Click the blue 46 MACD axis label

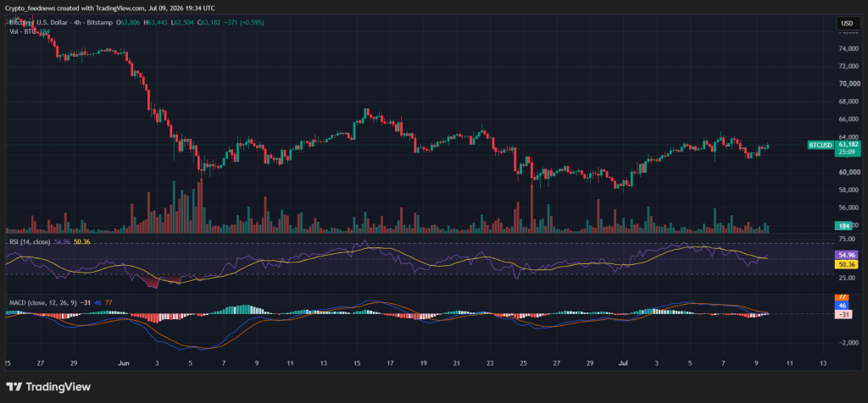842,305
